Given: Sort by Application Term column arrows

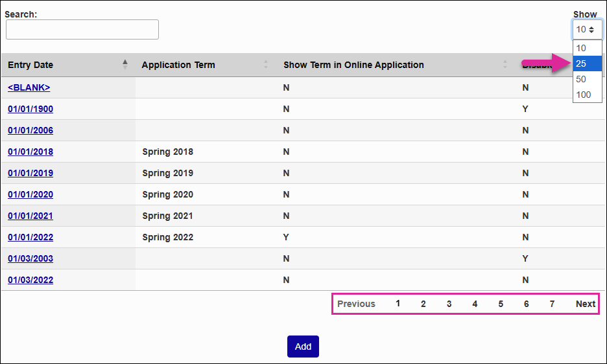Looking at the screenshot, I should 266,65.
